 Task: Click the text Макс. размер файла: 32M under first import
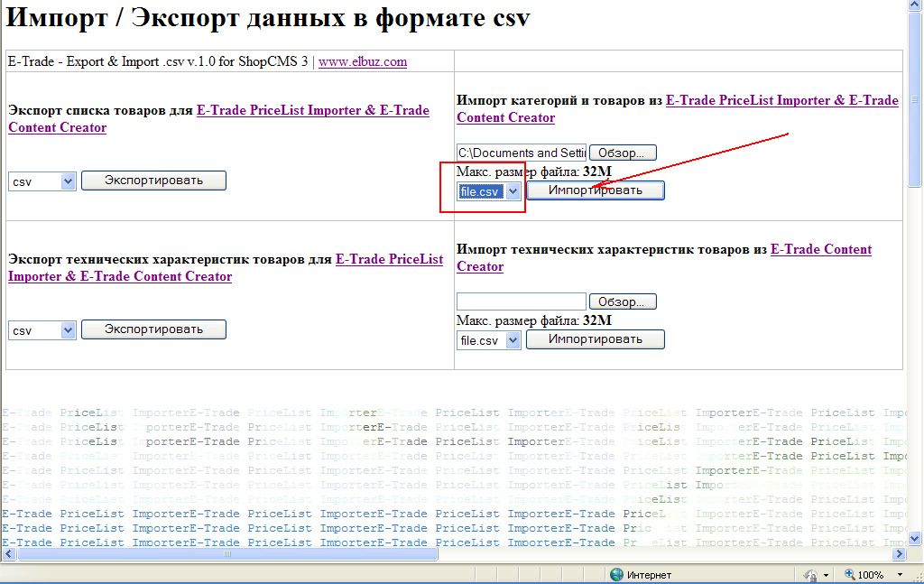click(x=534, y=171)
